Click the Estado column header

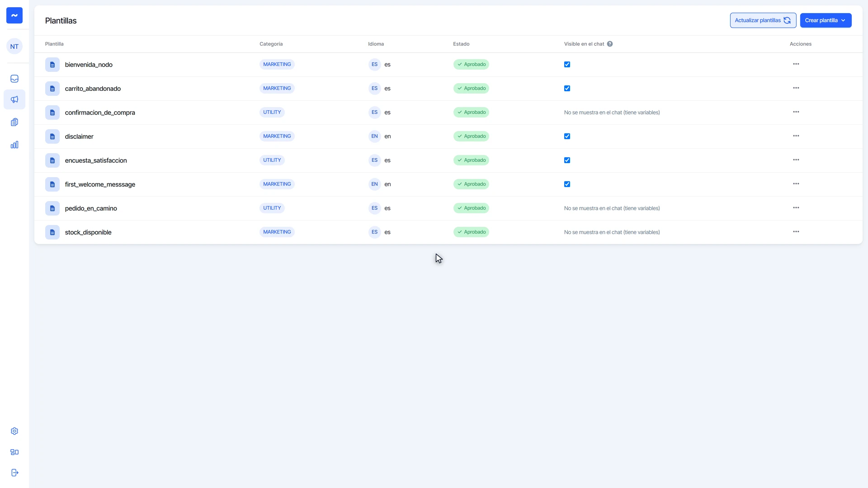[461, 44]
